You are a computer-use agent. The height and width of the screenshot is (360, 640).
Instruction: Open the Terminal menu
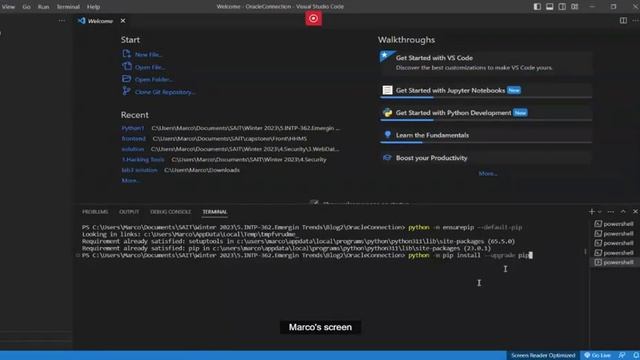tap(68, 7)
